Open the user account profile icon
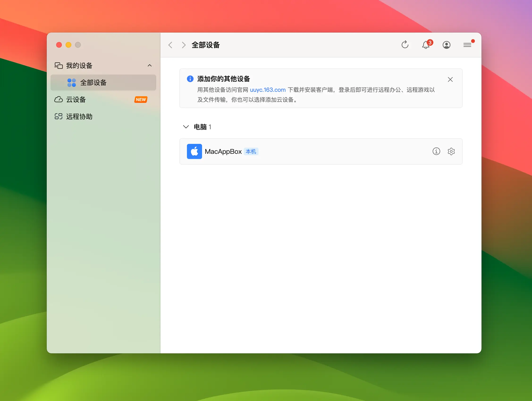Image resolution: width=532 pixels, height=401 pixels. coord(446,45)
